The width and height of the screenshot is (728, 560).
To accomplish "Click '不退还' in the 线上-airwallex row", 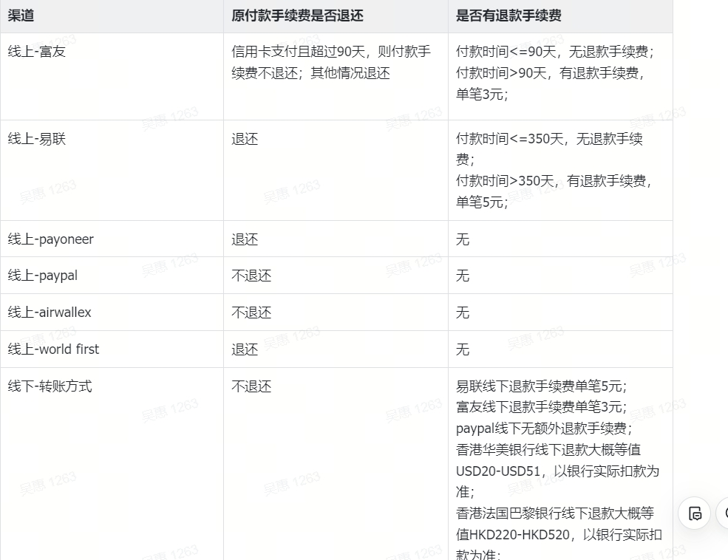I will [x=251, y=313].
